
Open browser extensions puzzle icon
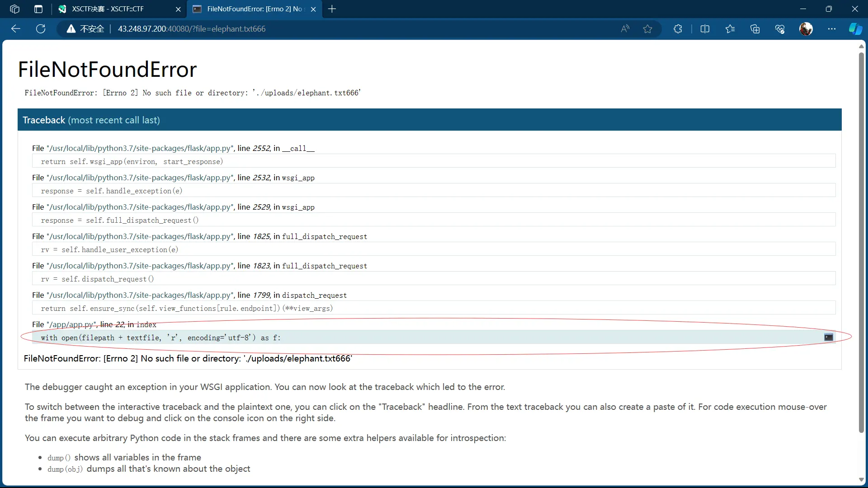678,29
